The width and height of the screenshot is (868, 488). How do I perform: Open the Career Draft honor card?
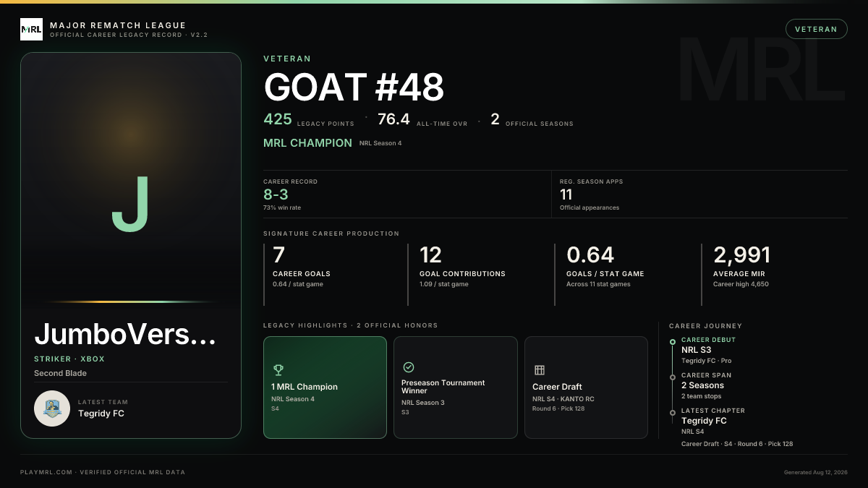tap(586, 388)
